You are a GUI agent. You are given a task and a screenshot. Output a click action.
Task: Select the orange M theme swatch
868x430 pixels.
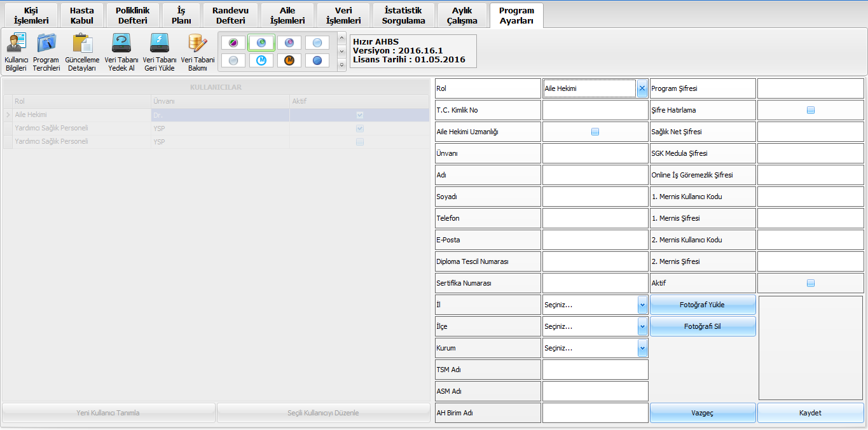[x=289, y=60]
